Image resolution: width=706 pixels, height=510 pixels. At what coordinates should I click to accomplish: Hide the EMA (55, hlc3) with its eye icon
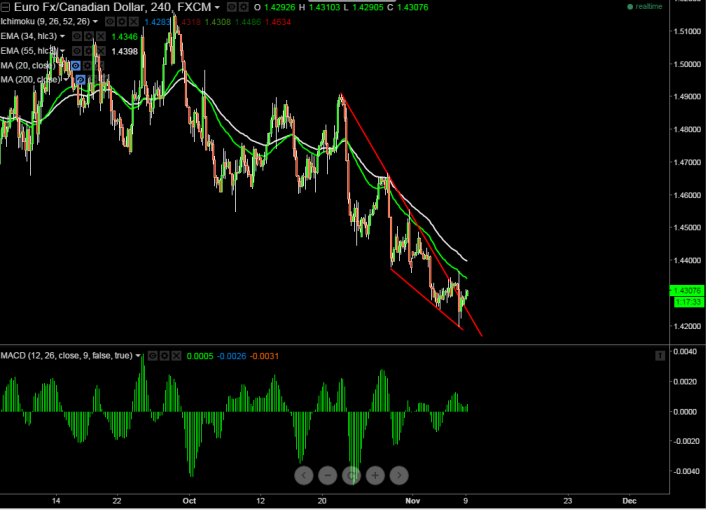coord(77,51)
